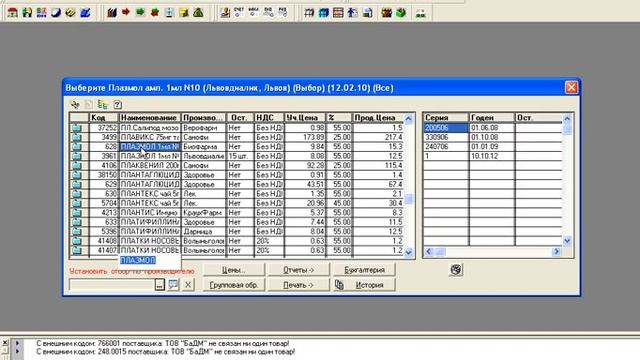Click the Бухгалтерия button
Image resolution: width=640 pixels, height=360 pixels.
(x=364, y=270)
